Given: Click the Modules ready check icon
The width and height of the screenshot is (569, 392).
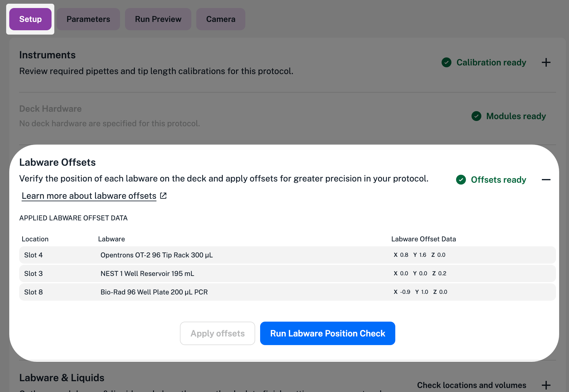Looking at the screenshot, I should (476, 116).
